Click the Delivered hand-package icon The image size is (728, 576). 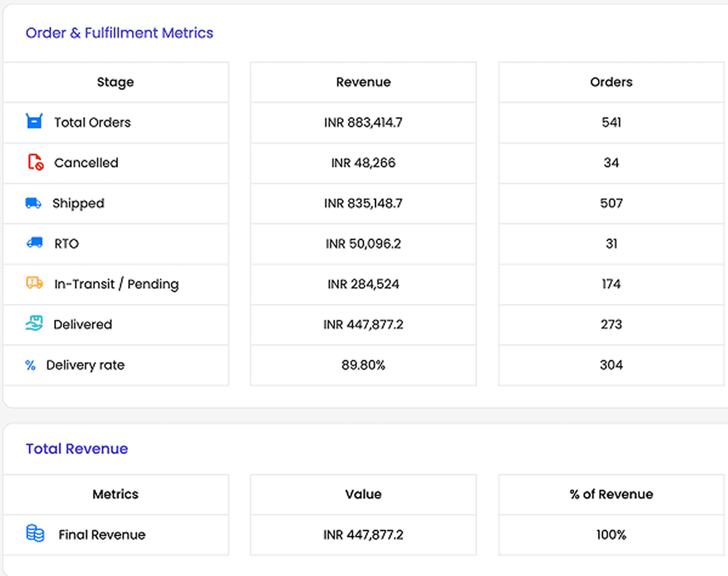coord(34,323)
